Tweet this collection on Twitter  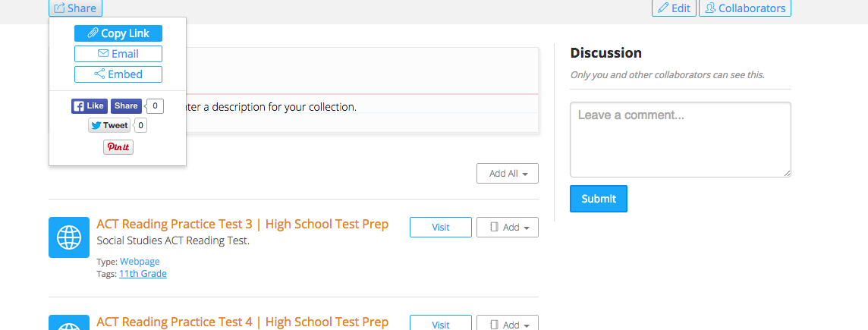pyautogui.click(x=109, y=125)
